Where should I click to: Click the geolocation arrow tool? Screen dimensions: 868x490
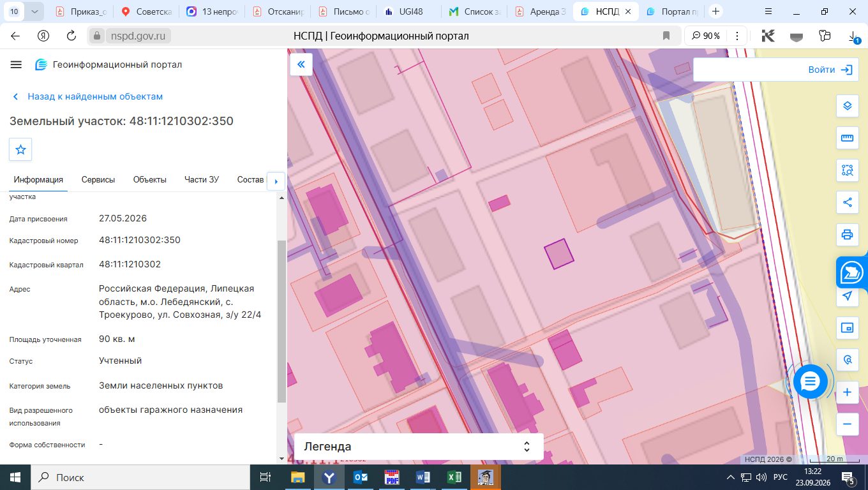tap(847, 296)
